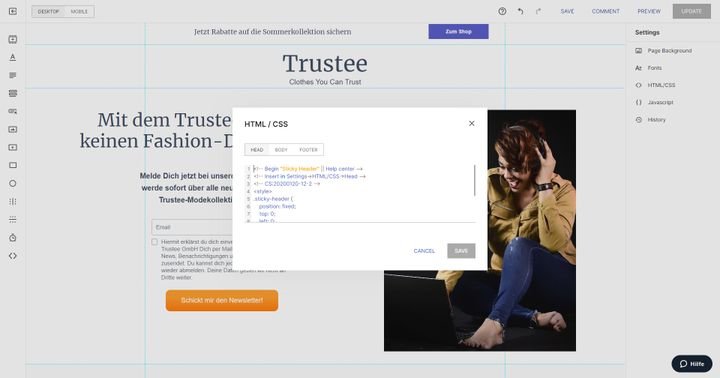Click code line position: fixed;
The image size is (720, 378).
pyautogui.click(x=277, y=206)
